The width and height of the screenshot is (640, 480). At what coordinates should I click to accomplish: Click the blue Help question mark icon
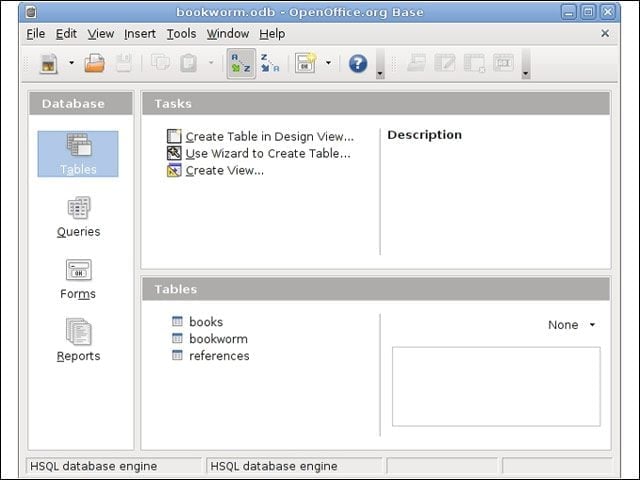point(358,64)
